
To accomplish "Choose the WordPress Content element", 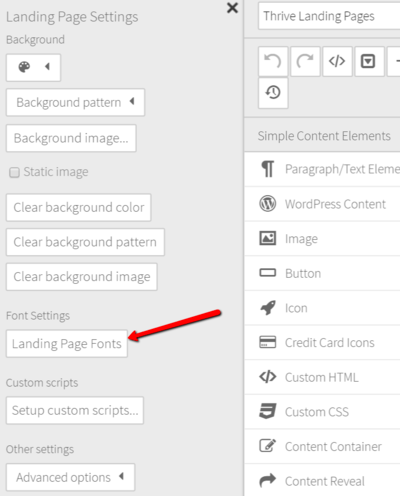I will point(322,204).
